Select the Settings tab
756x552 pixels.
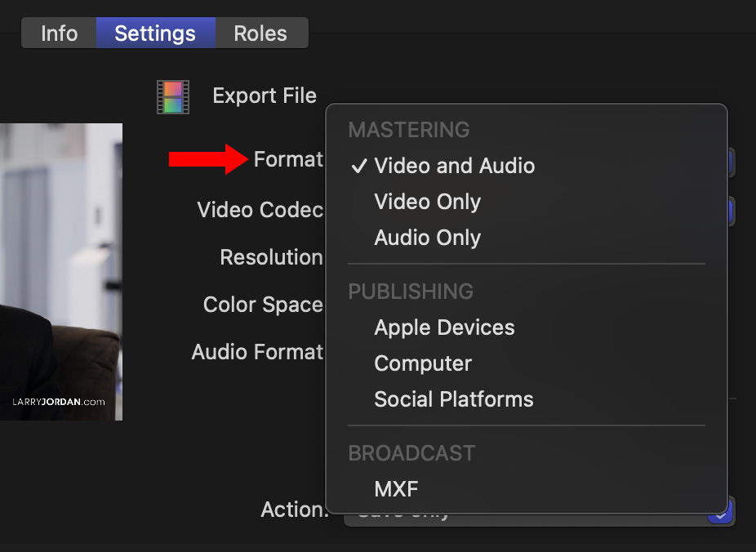[x=155, y=33]
